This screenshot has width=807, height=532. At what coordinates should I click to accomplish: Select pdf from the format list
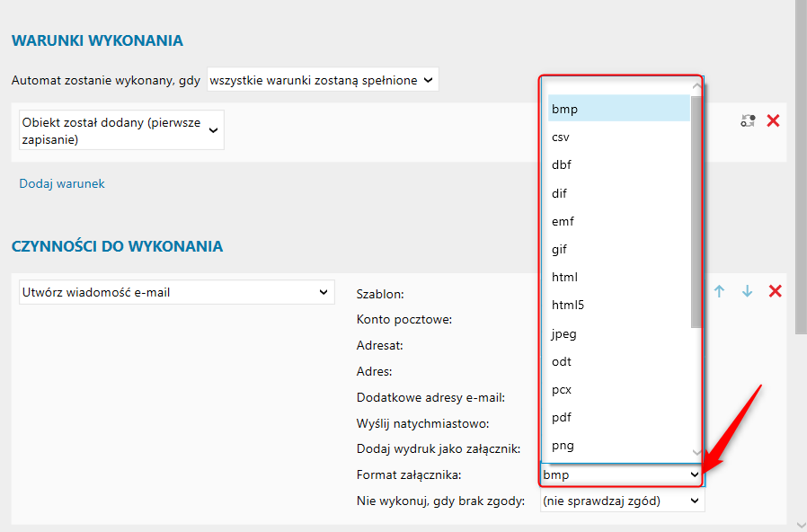pos(562,418)
